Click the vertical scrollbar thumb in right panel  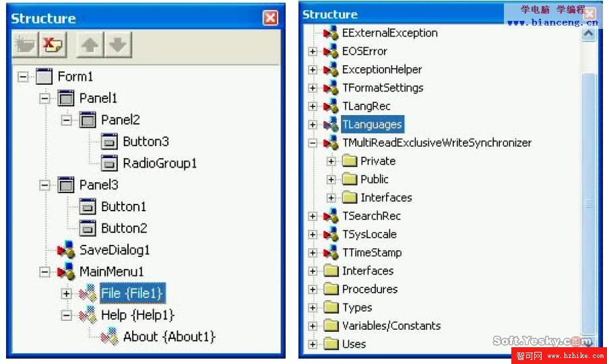(x=588, y=203)
